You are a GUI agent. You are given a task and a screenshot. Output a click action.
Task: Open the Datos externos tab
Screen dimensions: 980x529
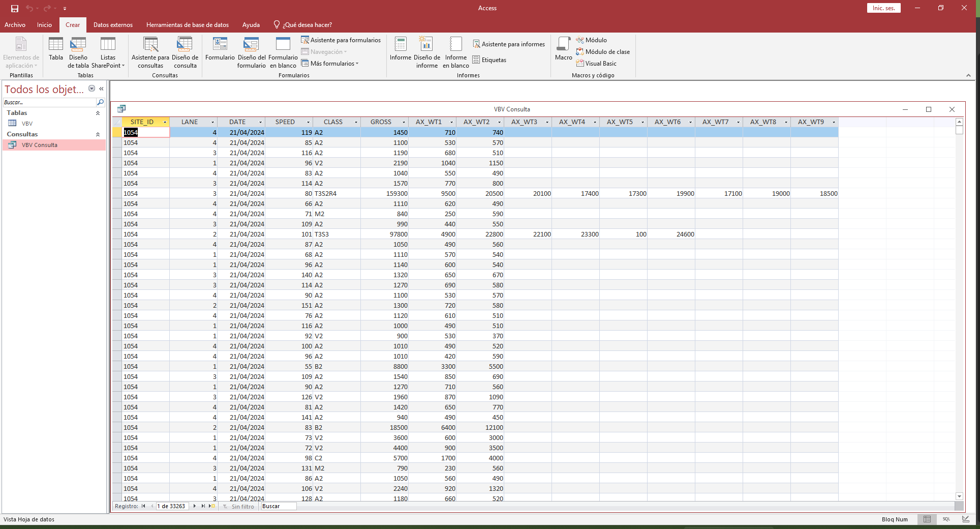tap(113, 25)
